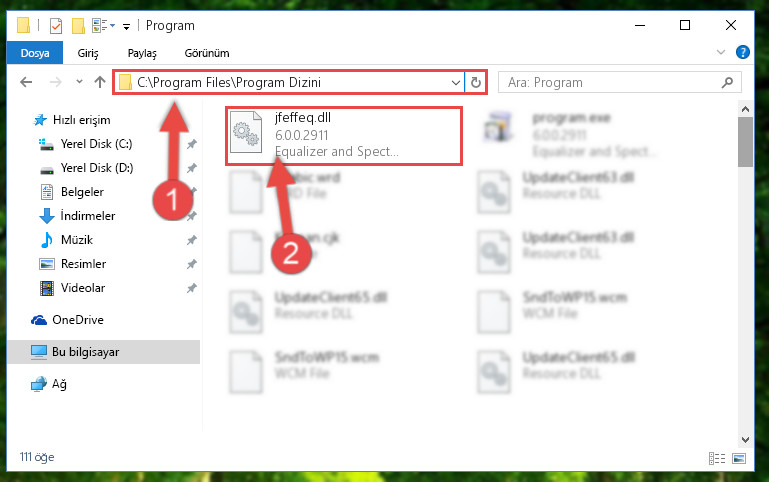Viewport: 769px width, 482px height.
Task: Open the Help question mark icon
Action: pyautogui.click(x=743, y=52)
